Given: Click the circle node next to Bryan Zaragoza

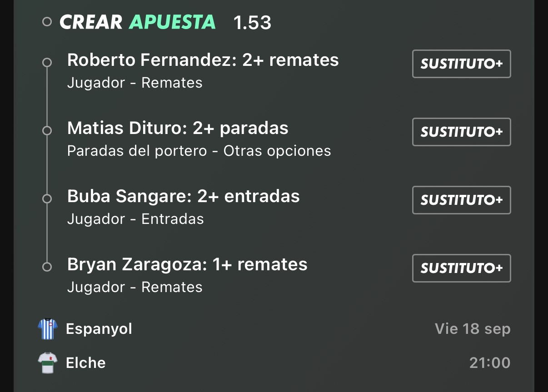Looking at the screenshot, I should (47, 267).
